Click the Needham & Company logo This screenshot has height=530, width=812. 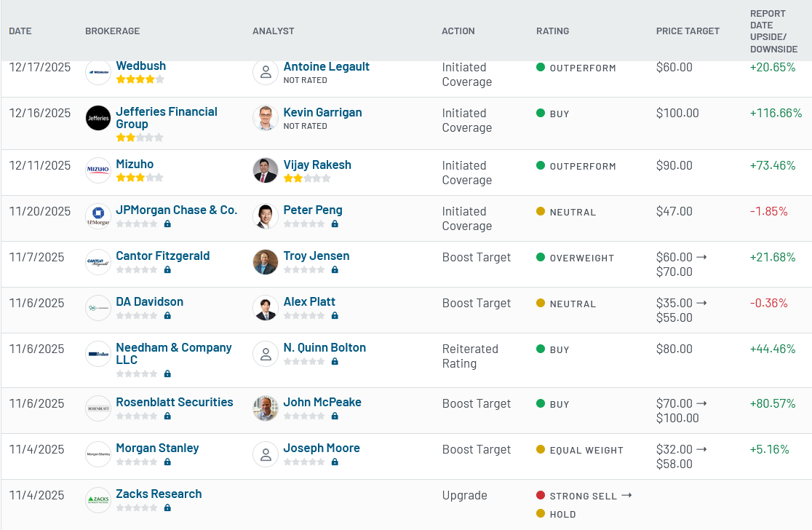tap(98, 354)
